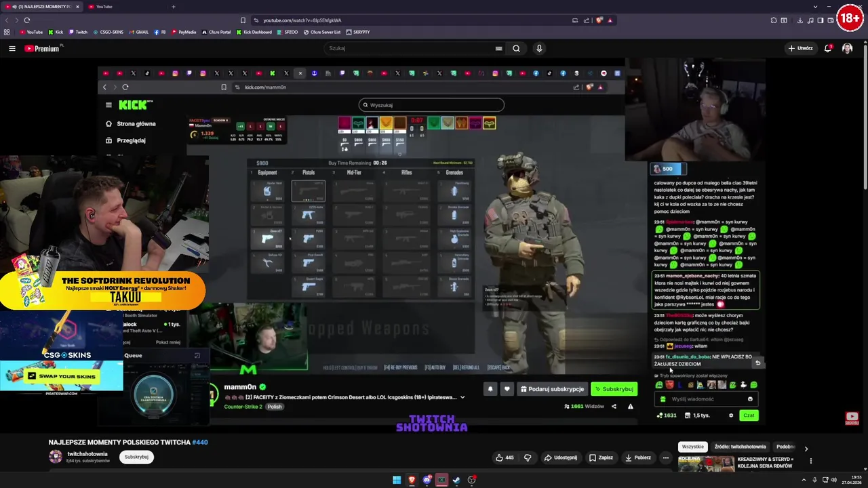
Task: Click the Pobierz download button
Action: tap(638, 457)
